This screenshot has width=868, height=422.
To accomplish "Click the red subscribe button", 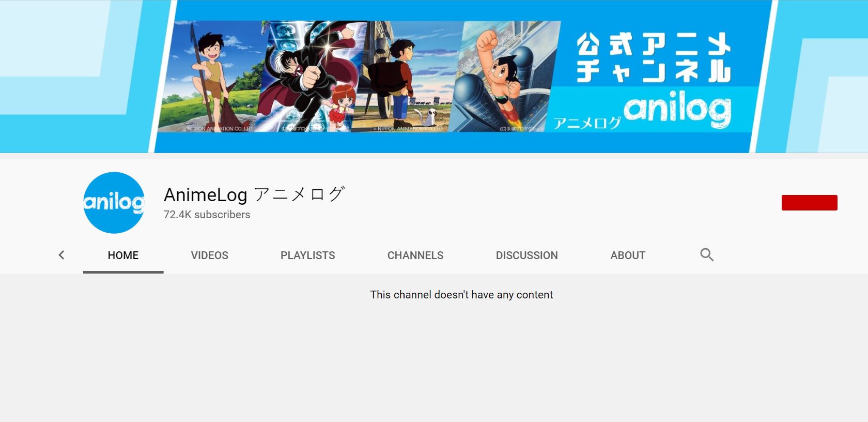I will coord(809,203).
